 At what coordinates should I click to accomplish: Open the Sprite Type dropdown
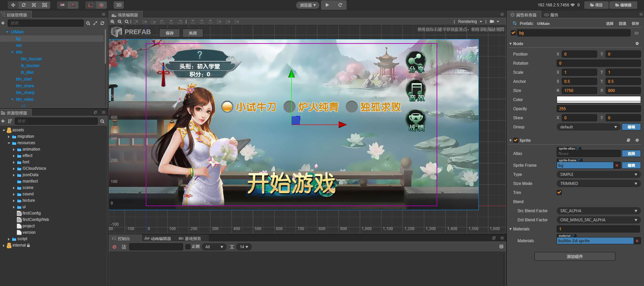point(598,174)
